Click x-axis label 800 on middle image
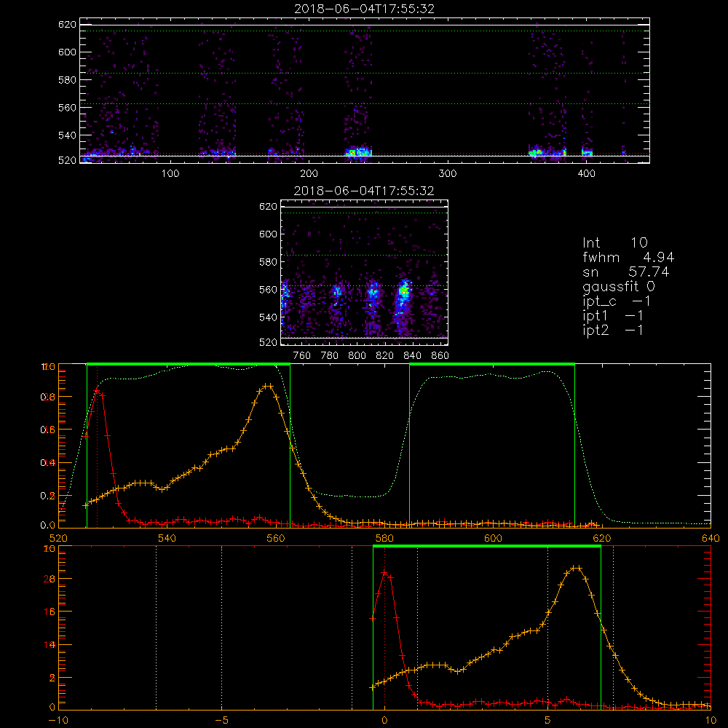Screen dimensions: 728x728 357,356
